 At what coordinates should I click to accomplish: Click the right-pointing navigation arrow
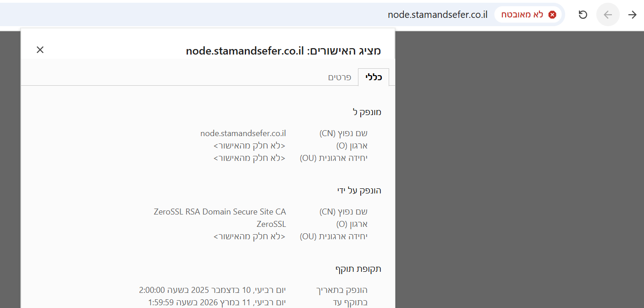click(633, 15)
